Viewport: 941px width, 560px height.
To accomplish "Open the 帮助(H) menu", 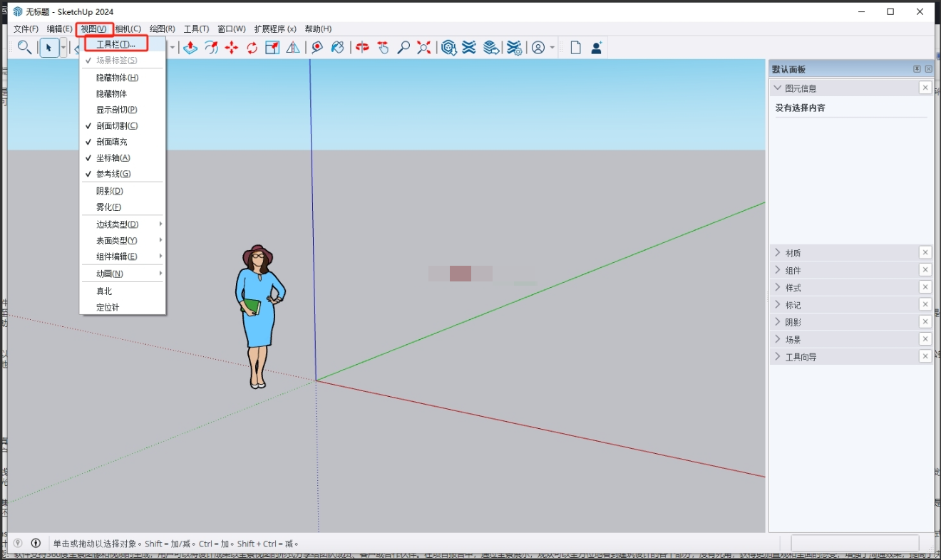I will pyautogui.click(x=318, y=28).
